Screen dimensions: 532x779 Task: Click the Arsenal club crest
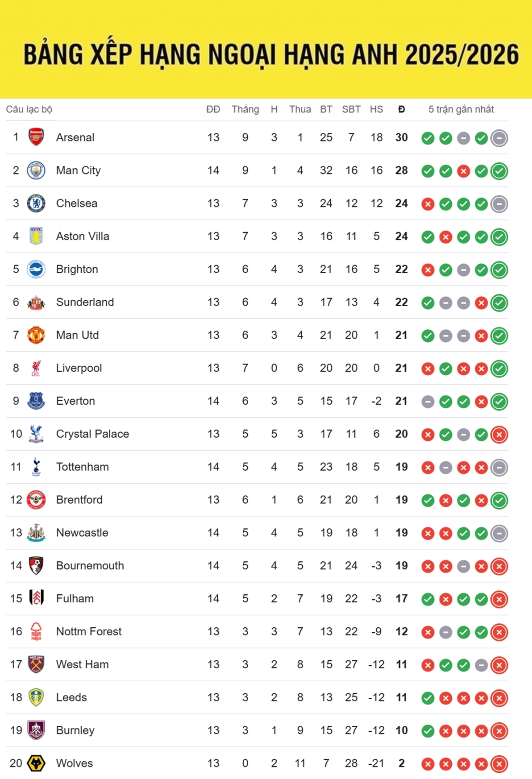[36, 137]
